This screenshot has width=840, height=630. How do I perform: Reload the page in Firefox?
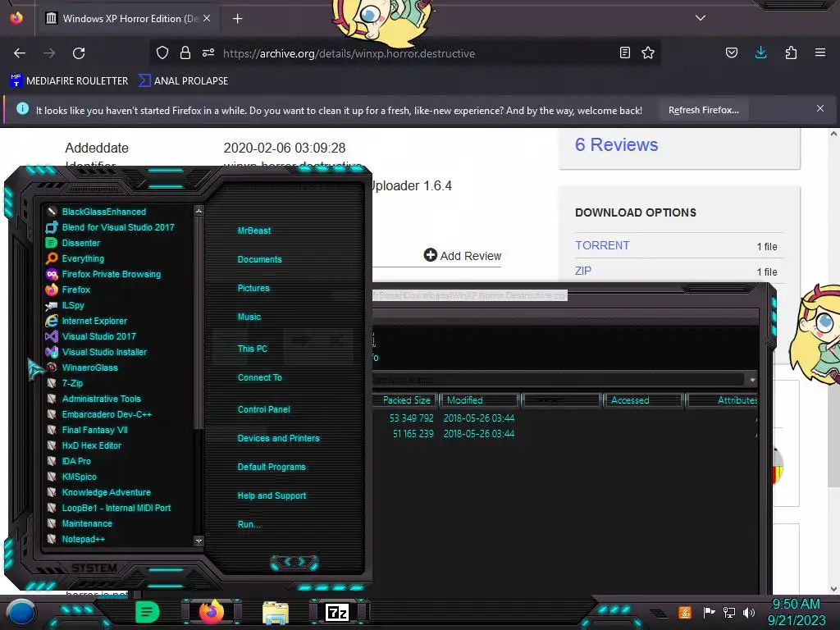coord(79,53)
